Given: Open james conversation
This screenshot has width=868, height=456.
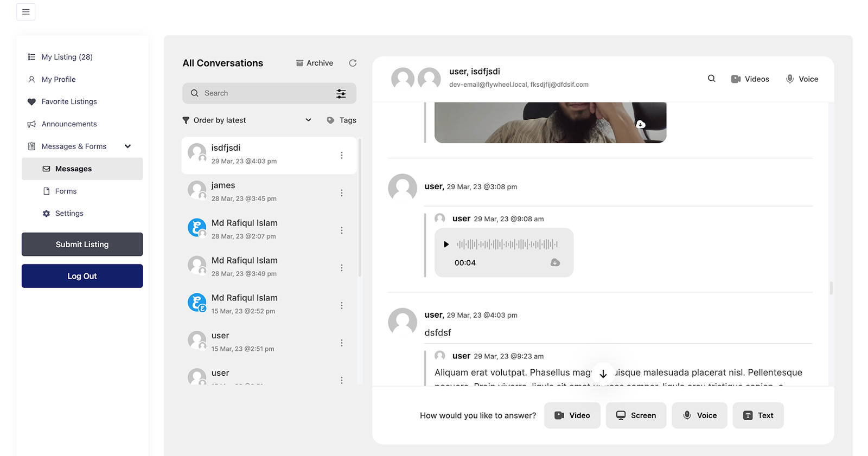Looking at the screenshot, I should 269,192.
